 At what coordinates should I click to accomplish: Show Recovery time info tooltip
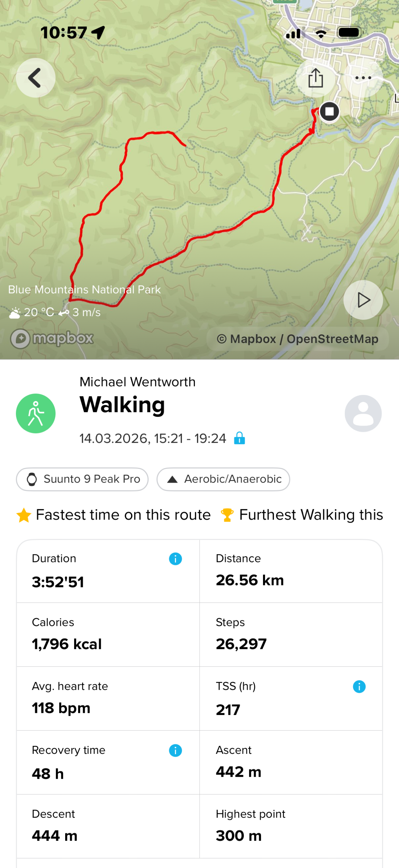click(x=175, y=751)
